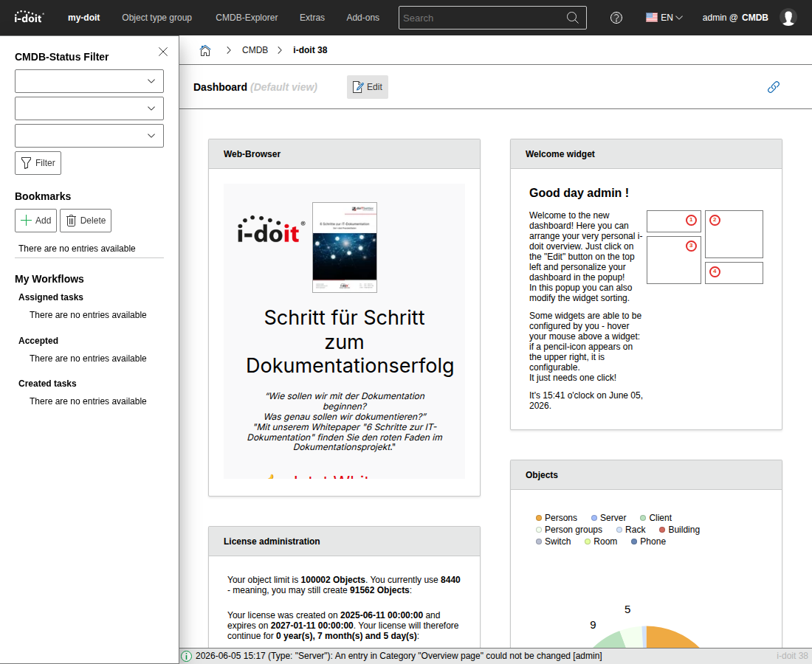Open the Extras menu

[312, 18]
